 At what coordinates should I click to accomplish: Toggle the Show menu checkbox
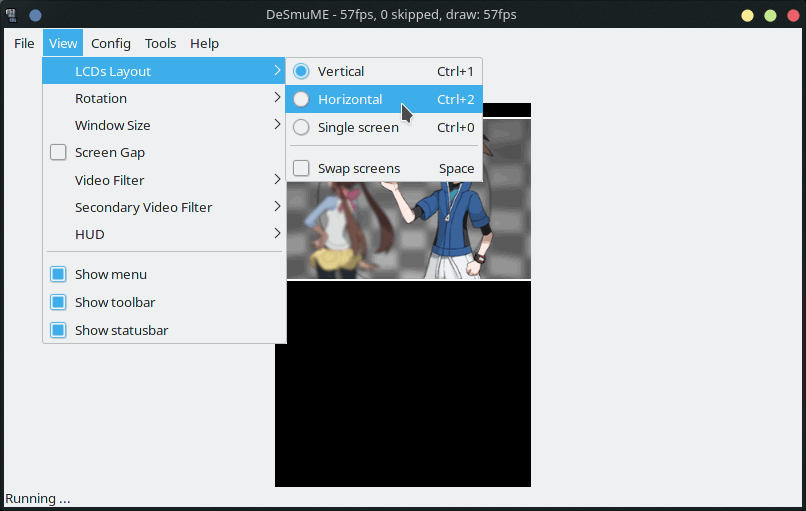pyautogui.click(x=58, y=274)
